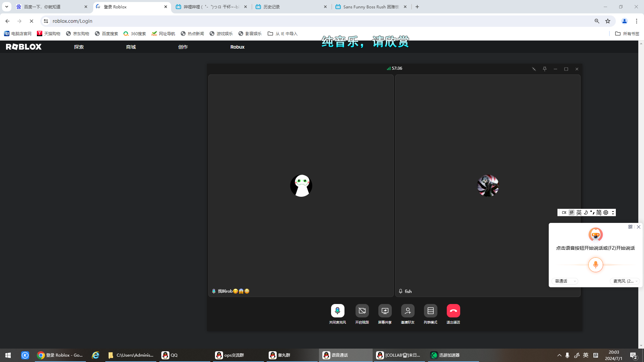Click the collapse arrows icon in call window
Screen dimensions: 644x362
pyautogui.click(x=534, y=69)
